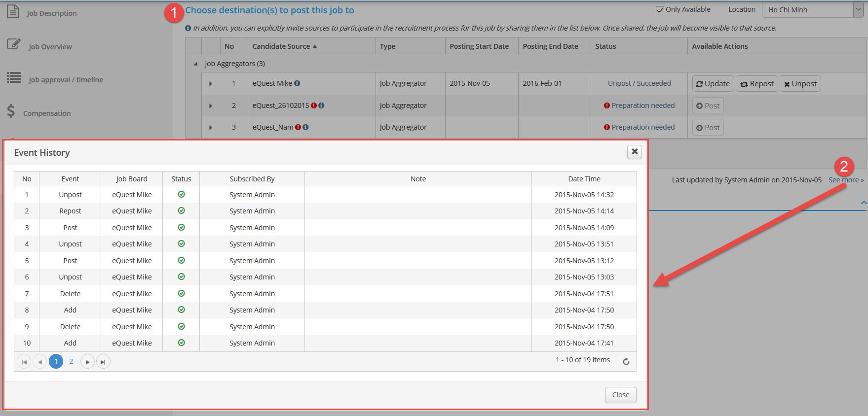
Task: Click the Close button in Event History
Action: coord(621,395)
